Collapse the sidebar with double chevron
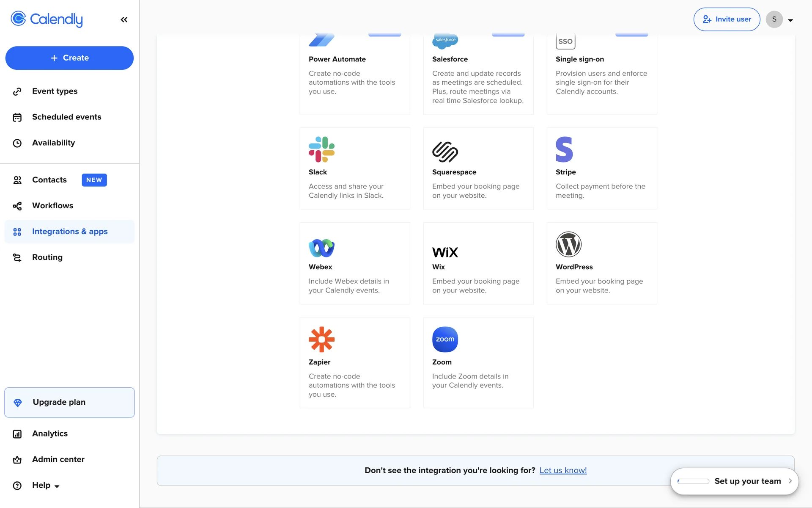 [124, 19]
